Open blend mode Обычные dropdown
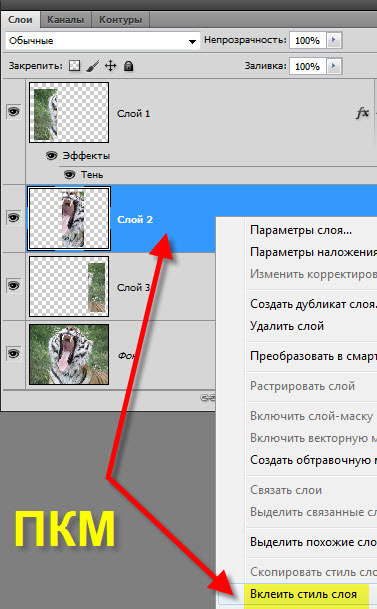 pyautogui.click(x=103, y=40)
